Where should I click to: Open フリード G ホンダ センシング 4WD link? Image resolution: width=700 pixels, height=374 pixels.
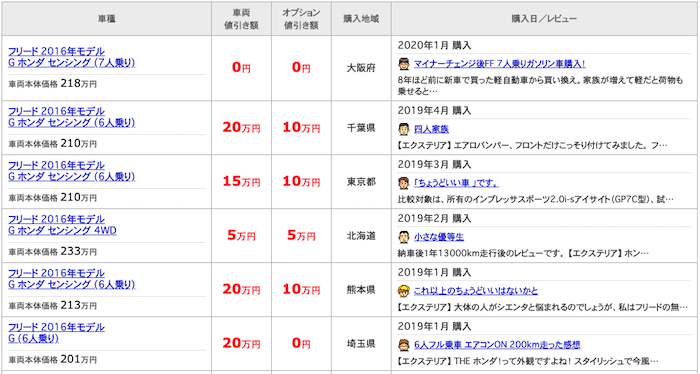click(62, 225)
